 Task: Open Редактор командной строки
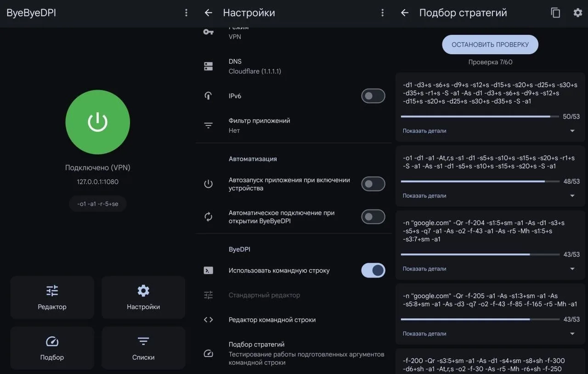point(294,320)
